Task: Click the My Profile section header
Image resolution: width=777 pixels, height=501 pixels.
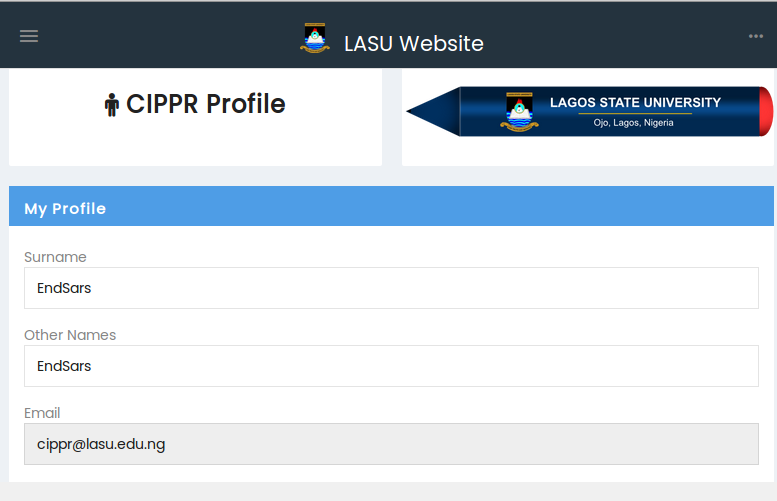Action: tap(391, 206)
